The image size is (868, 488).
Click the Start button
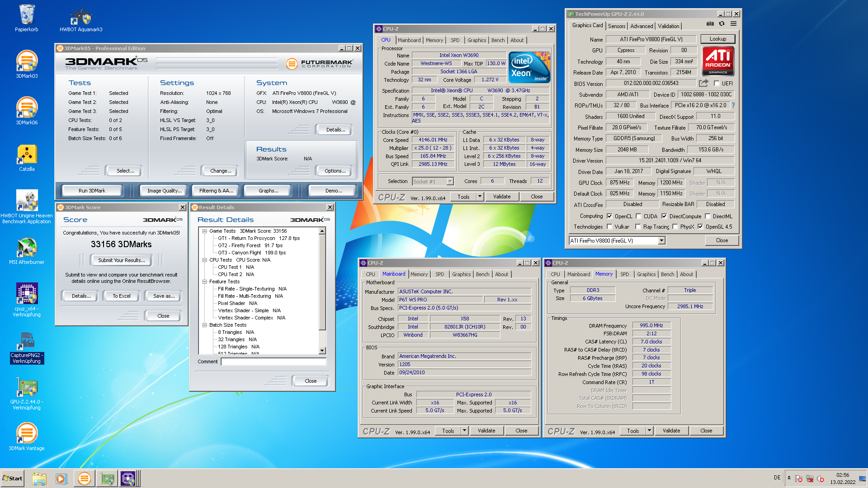(x=12, y=479)
